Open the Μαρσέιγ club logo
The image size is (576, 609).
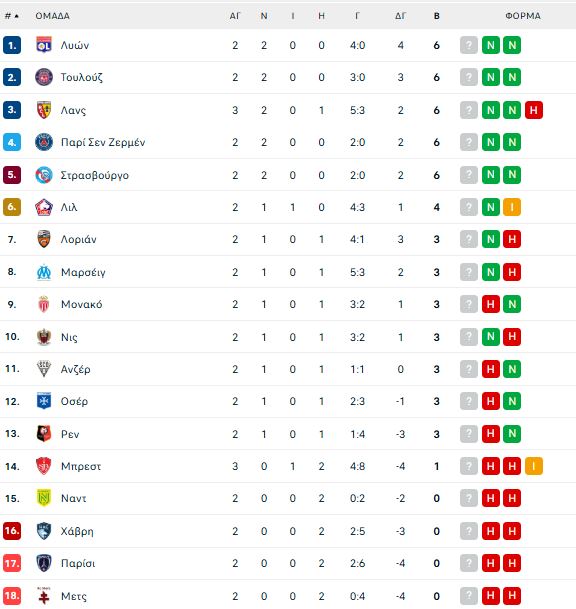tap(44, 272)
